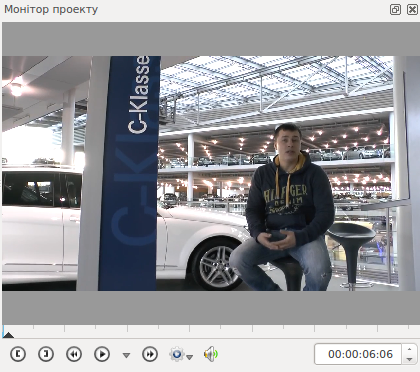
Task: Click the black playhead triangle on ruler
Action: tap(8, 335)
